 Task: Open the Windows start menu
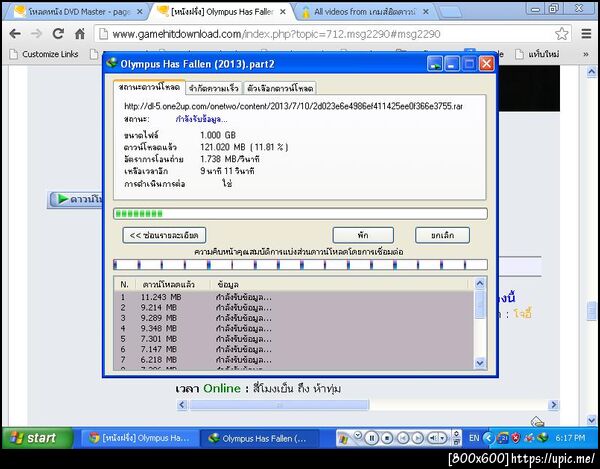click(37, 438)
